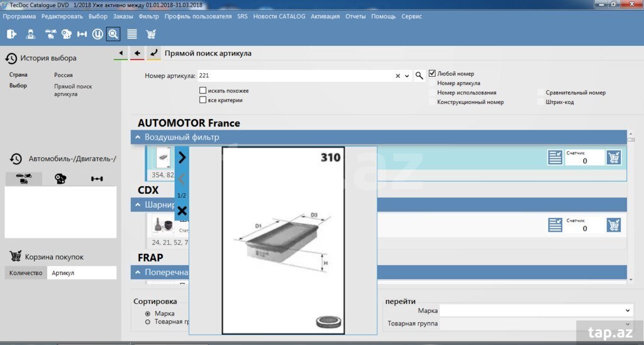The image size is (644, 345).
Task: Collapse the 'Воздушный фильтр' group
Action: 137,137
